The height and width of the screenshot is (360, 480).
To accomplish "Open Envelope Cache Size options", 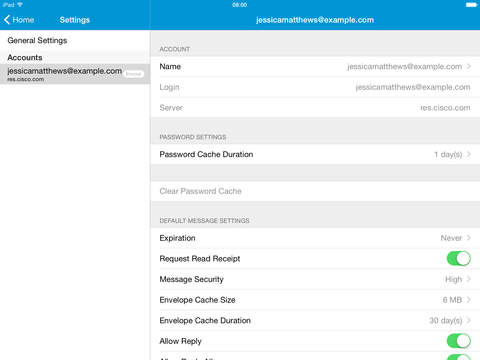I will point(315,300).
